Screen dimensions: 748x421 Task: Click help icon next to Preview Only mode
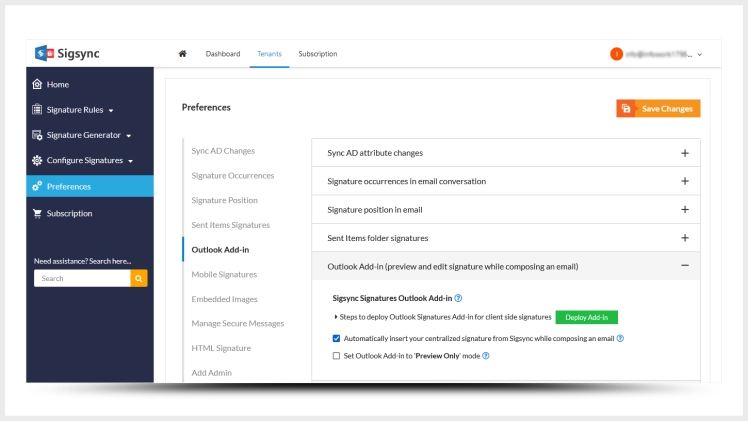pos(486,355)
